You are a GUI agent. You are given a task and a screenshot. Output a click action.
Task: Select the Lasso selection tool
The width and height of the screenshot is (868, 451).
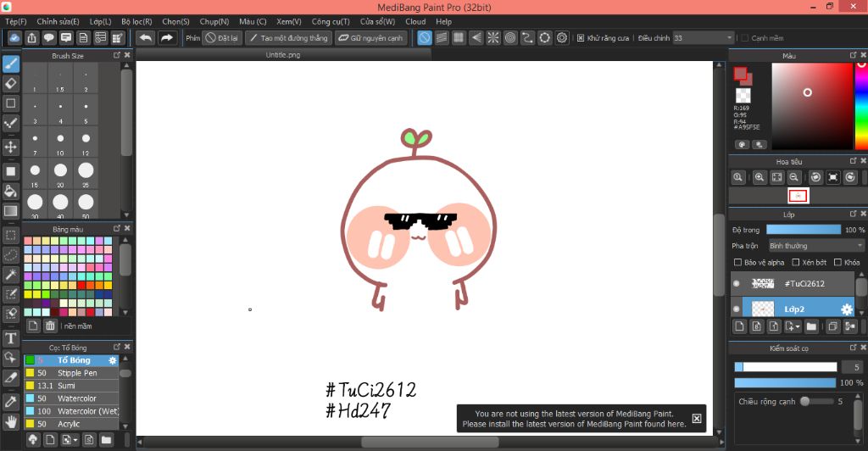10,255
